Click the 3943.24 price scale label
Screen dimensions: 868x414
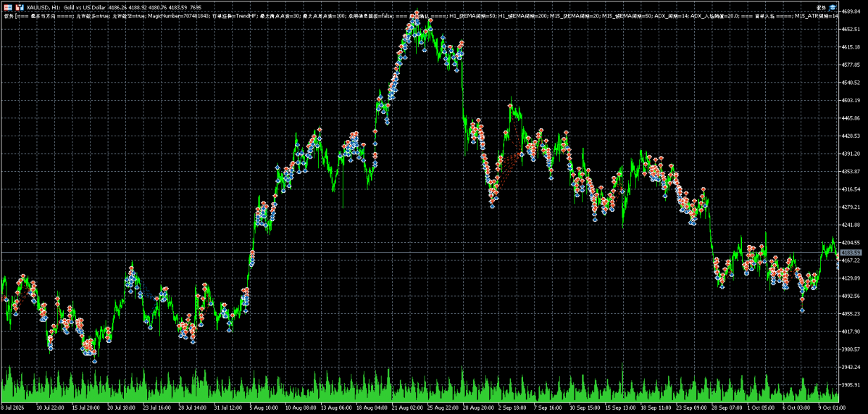coord(851,367)
